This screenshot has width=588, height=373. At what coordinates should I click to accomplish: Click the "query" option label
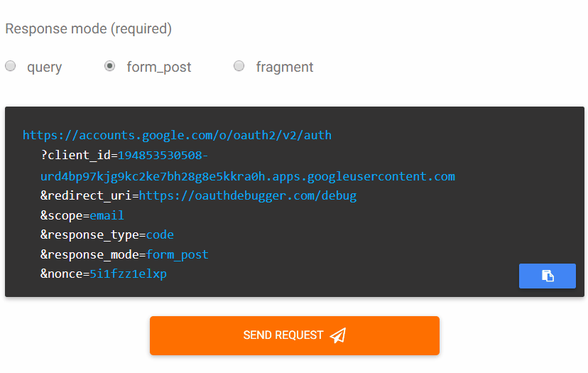click(45, 67)
